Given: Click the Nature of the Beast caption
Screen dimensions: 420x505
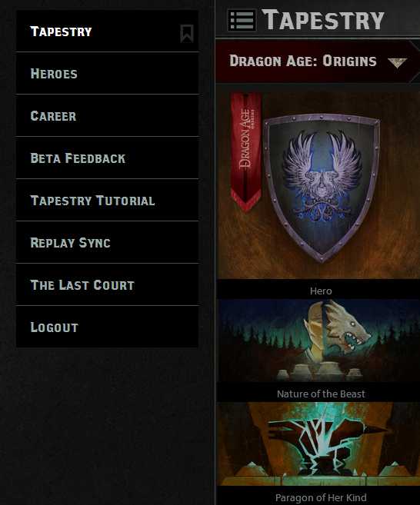Looking at the screenshot, I should [x=321, y=394].
